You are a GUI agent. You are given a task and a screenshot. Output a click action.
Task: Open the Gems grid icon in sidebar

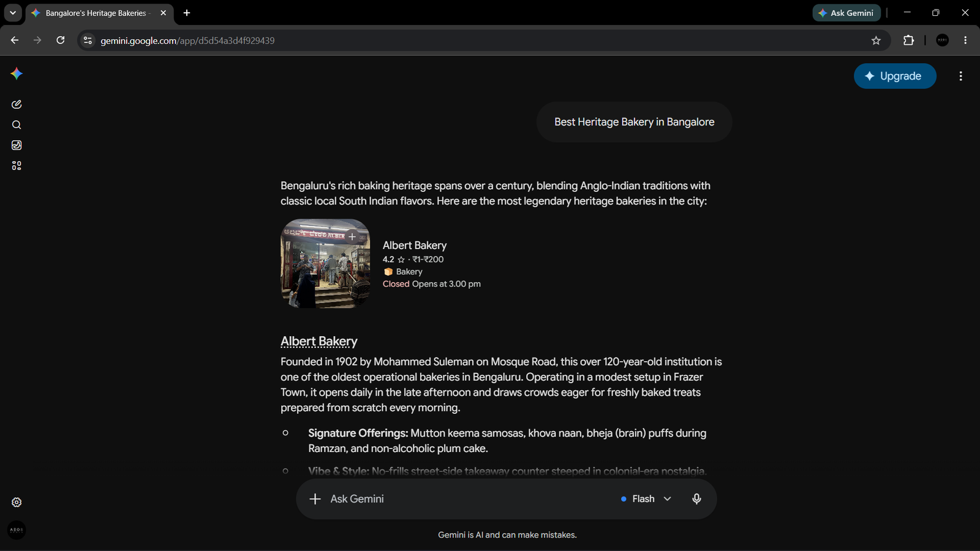tap(17, 165)
